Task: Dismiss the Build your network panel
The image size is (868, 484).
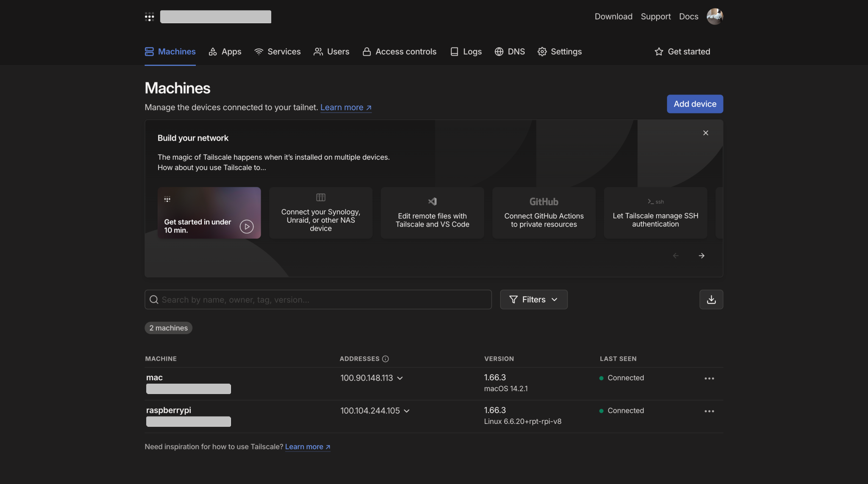Action: (706, 133)
